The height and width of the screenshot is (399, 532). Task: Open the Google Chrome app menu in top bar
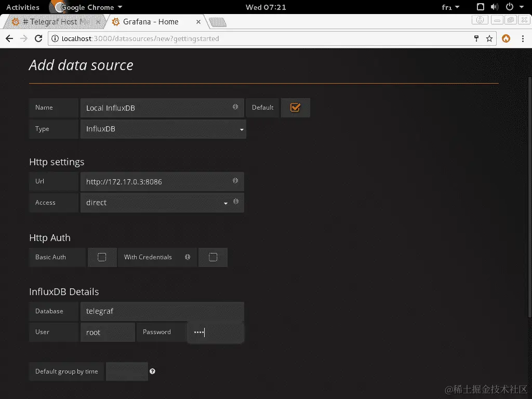87,7
